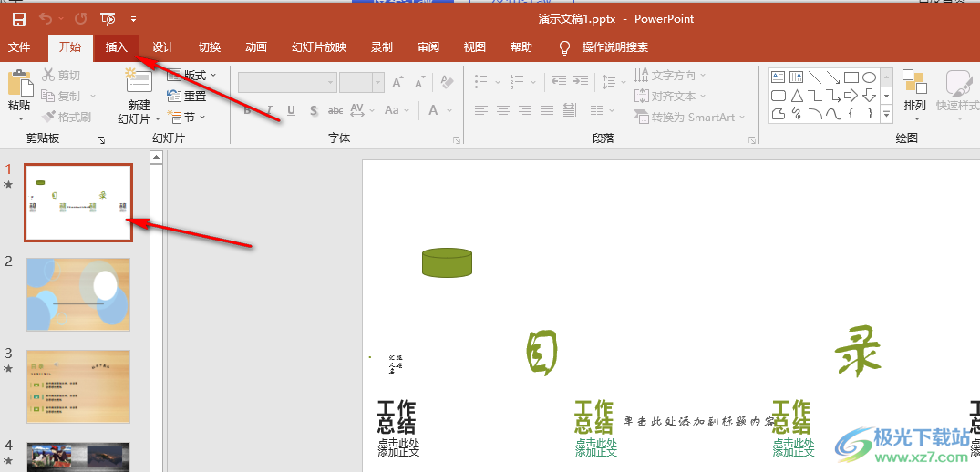Open clipboard pane dialog launcher
Screen dimensions: 980x472
[x=101, y=141]
